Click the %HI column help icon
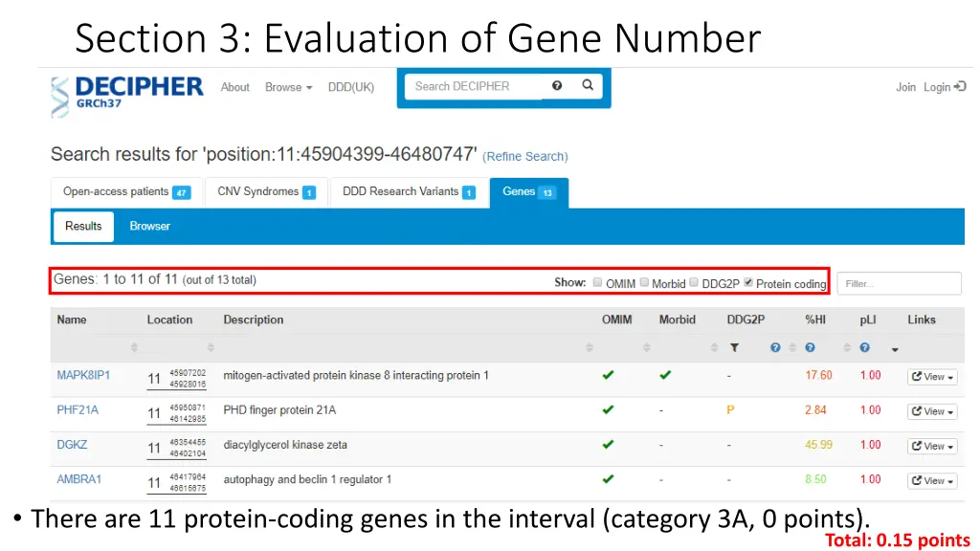The image size is (980, 551). coord(810,347)
